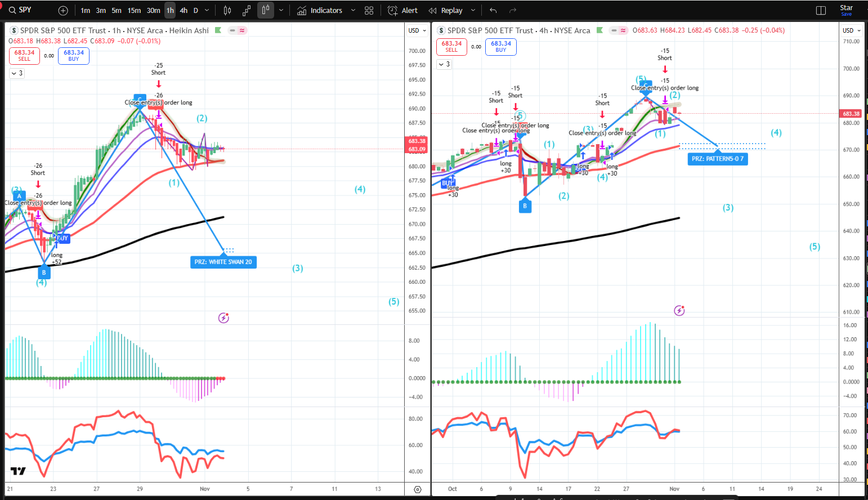Click the time axis settings gear on 1h chart
The width and height of the screenshot is (868, 500).
[x=418, y=489]
